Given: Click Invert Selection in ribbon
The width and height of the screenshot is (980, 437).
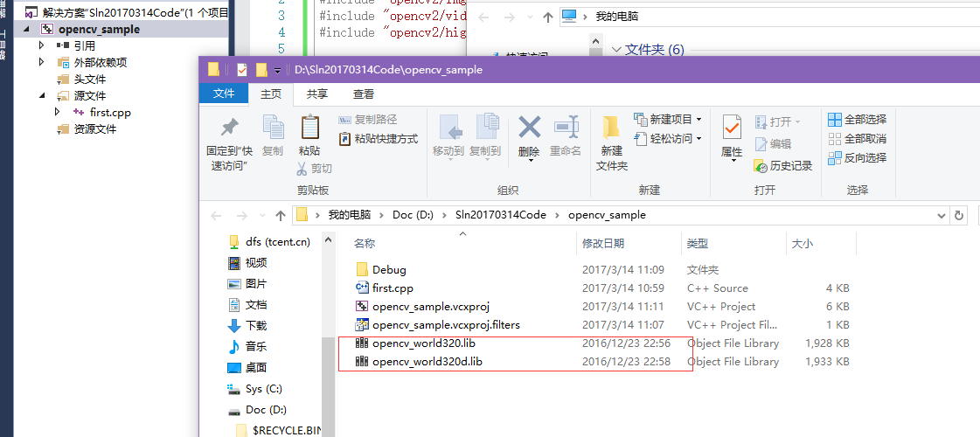Looking at the screenshot, I should point(857,157).
